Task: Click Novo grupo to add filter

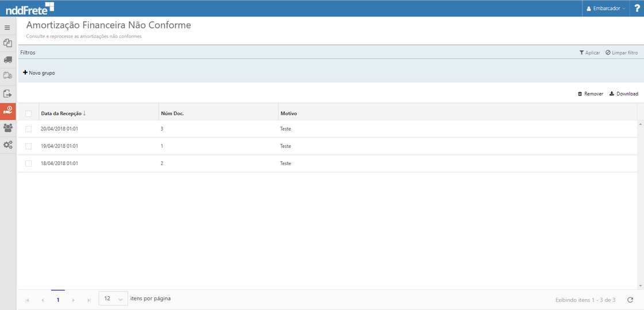Action: (x=39, y=73)
